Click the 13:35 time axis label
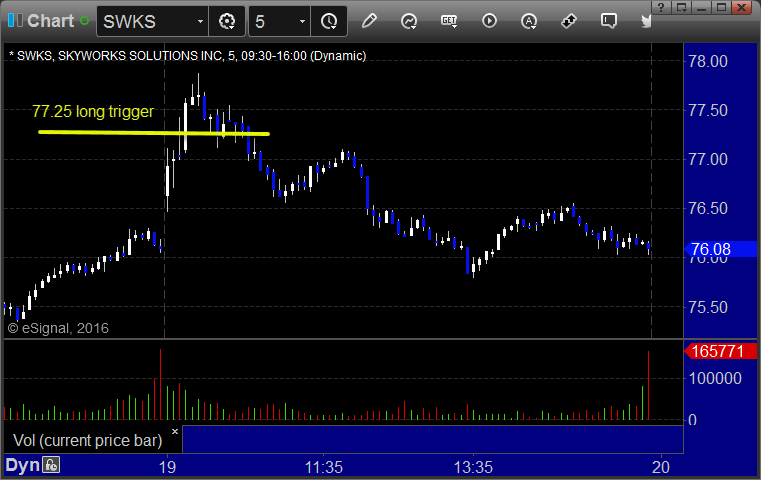The image size is (761, 480). pyautogui.click(x=473, y=467)
